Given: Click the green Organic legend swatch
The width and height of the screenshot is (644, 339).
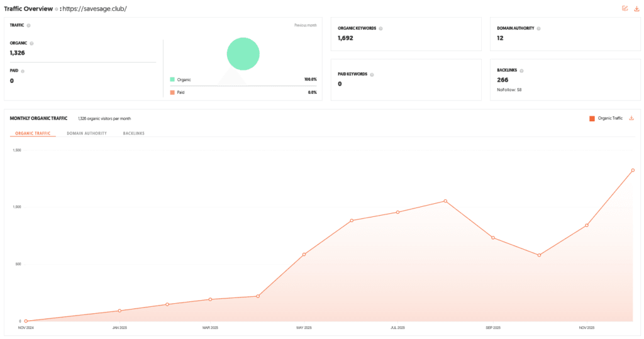Looking at the screenshot, I should click(172, 79).
